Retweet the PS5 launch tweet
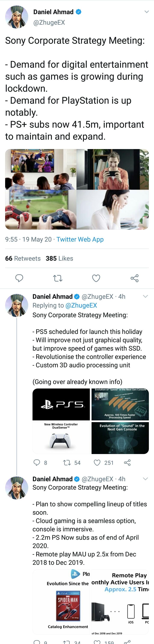The height and width of the screenshot is (644, 154). 67,463
